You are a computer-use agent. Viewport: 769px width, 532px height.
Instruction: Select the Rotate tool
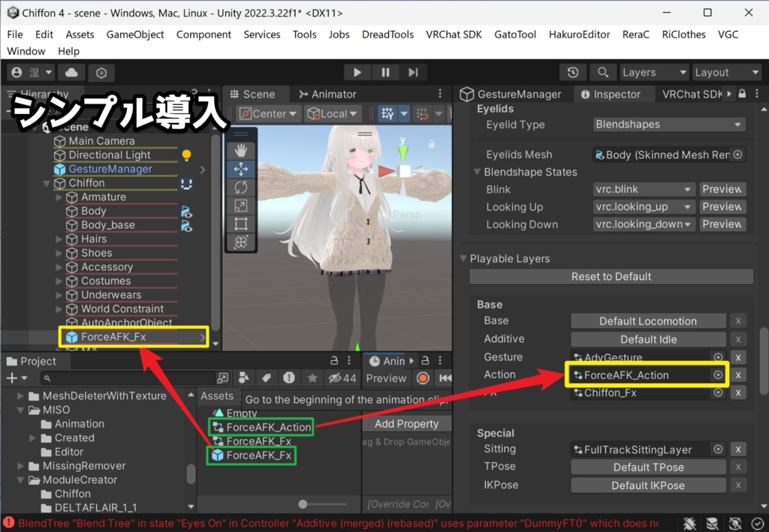click(241, 188)
